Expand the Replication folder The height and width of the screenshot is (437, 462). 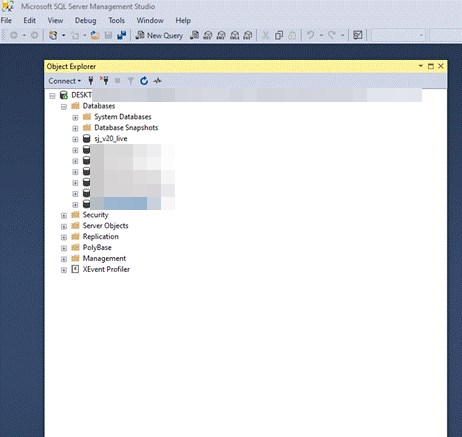point(64,238)
